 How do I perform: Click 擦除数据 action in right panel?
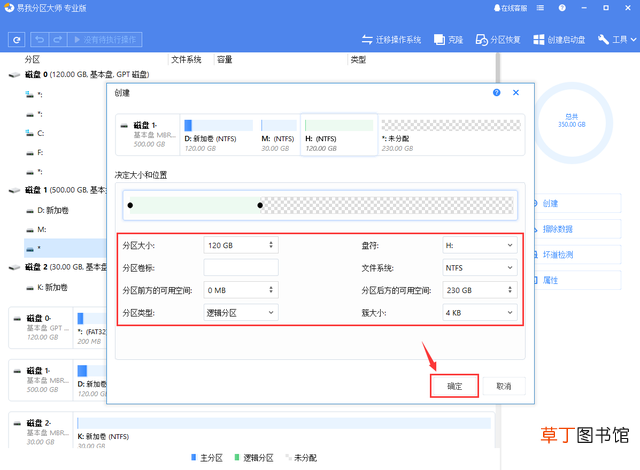[577, 229]
